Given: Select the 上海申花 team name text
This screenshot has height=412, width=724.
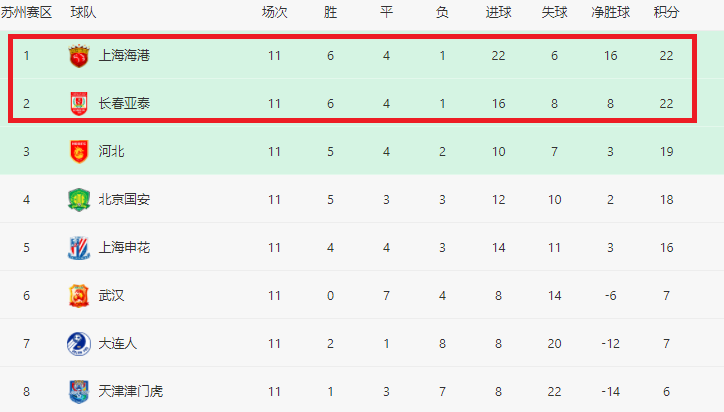Looking at the screenshot, I should tap(124, 248).
